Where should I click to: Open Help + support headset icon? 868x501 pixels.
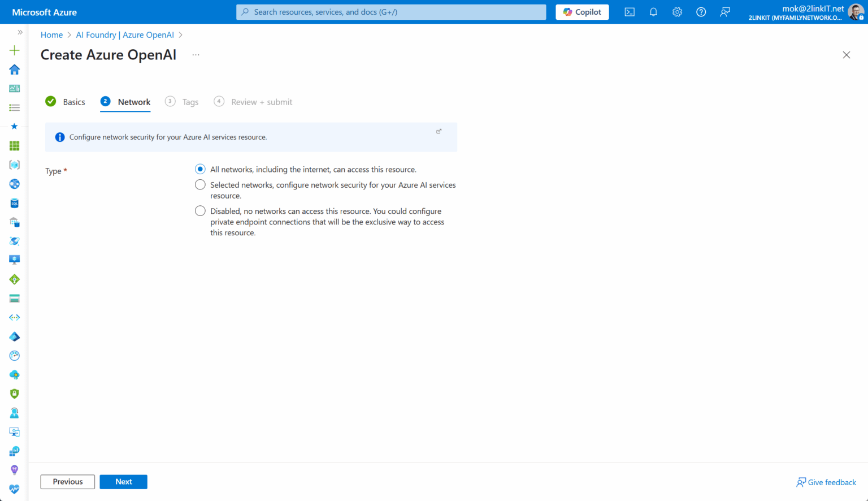pos(14,413)
